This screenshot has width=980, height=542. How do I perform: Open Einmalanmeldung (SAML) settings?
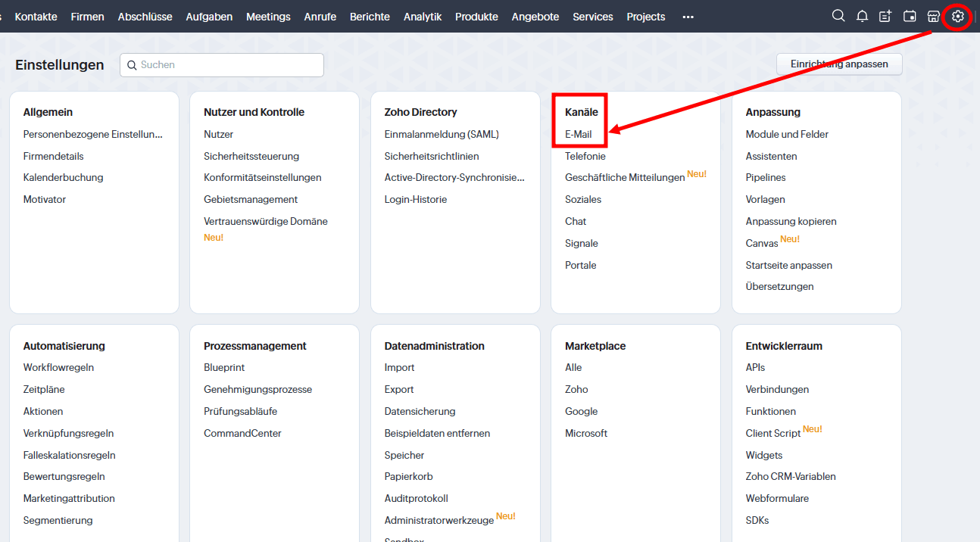pos(442,134)
